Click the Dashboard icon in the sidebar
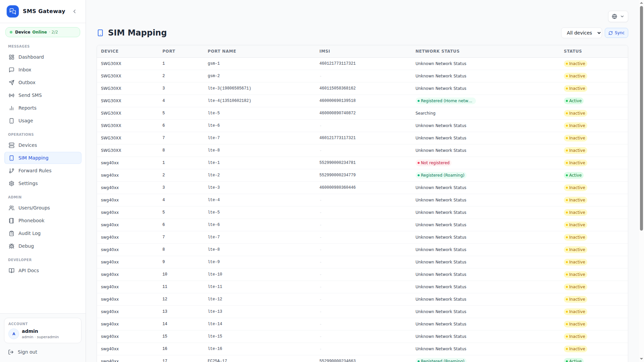The image size is (644, 362). click(x=11, y=57)
